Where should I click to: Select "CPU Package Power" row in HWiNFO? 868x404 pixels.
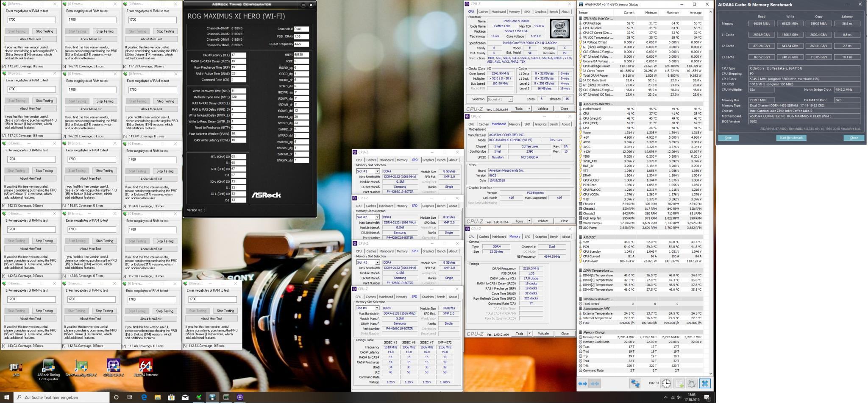640,66
